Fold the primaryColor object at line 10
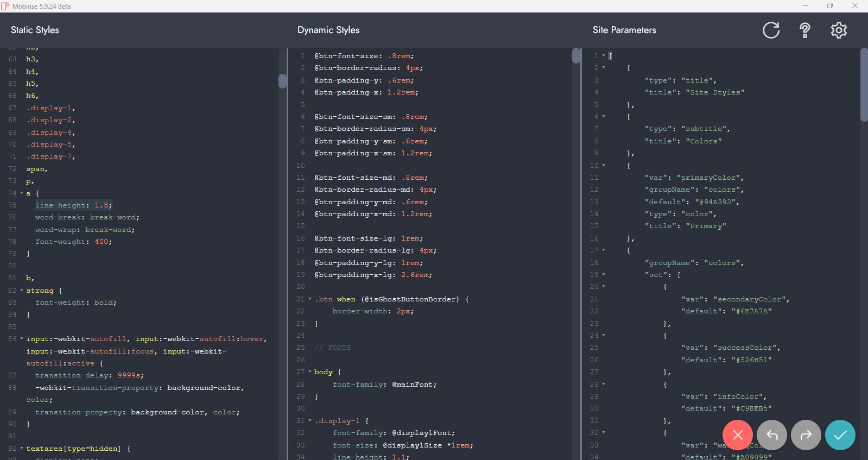Viewport: 868px width, 460px height. (x=604, y=166)
